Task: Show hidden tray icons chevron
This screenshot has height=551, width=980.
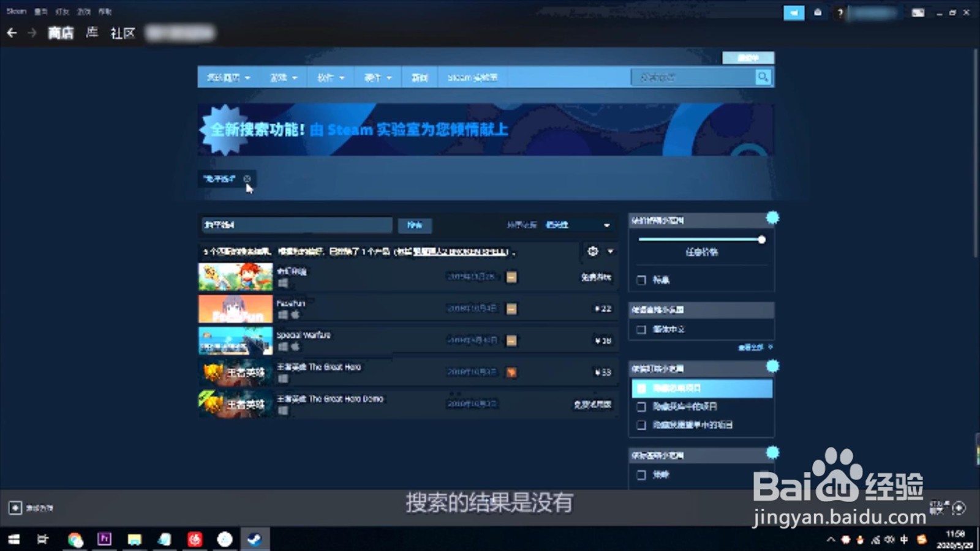Action: coord(831,539)
